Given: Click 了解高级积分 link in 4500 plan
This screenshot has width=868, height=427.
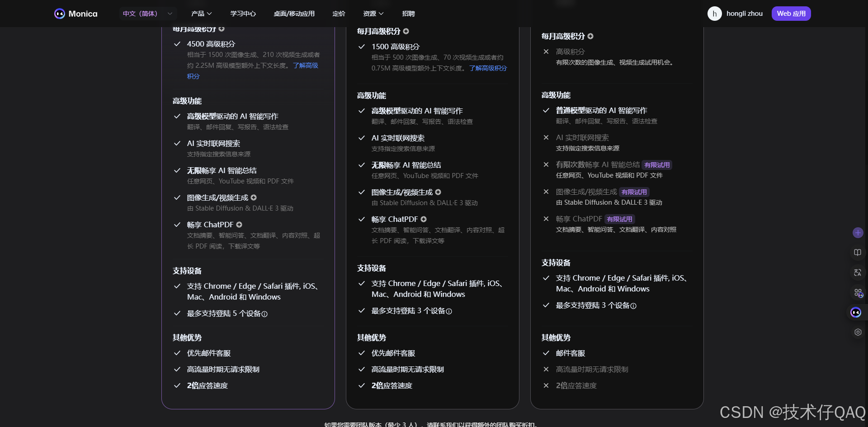Looking at the screenshot, I should pyautogui.click(x=306, y=66).
